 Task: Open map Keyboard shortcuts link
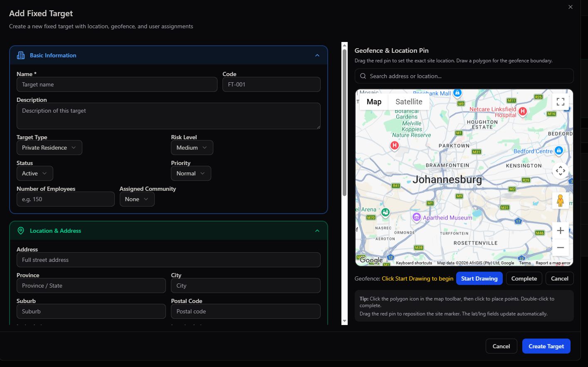(414, 263)
